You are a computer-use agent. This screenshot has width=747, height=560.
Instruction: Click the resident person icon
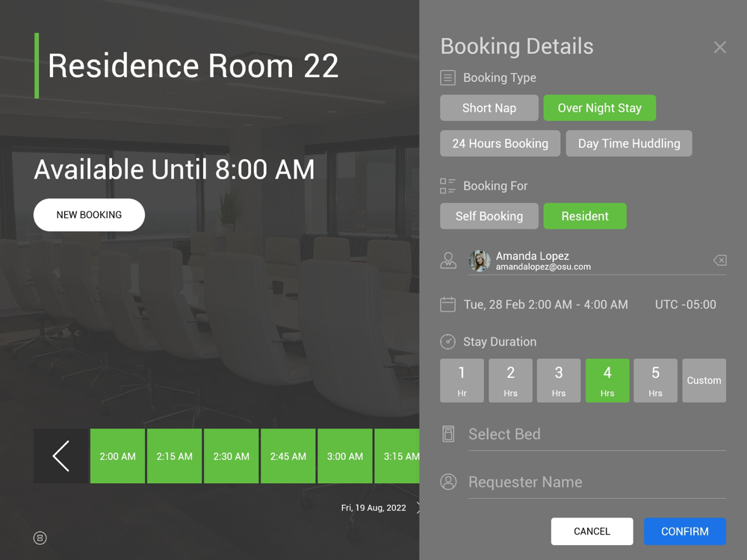point(447,261)
